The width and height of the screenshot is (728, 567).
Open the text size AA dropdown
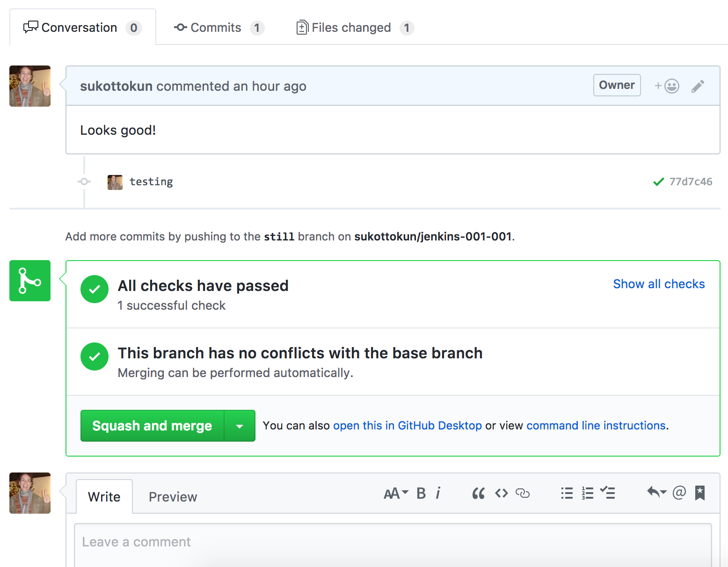[x=396, y=493]
